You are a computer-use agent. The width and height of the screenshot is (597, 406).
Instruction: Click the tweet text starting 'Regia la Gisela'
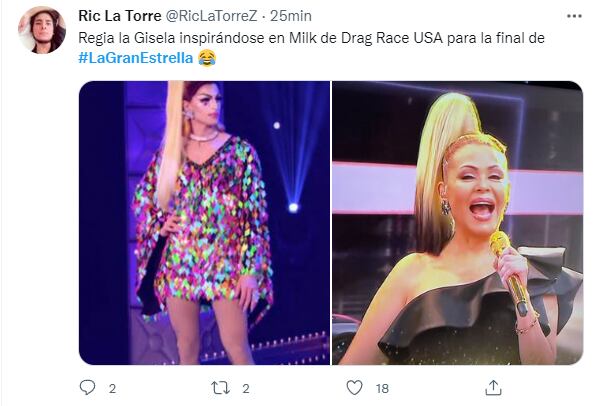click(x=311, y=38)
